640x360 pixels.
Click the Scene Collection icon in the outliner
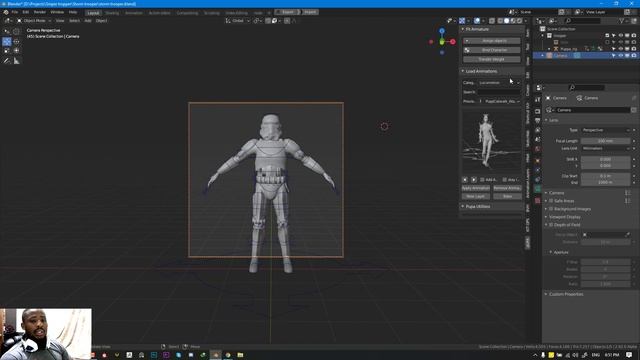click(x=542, y=29)
